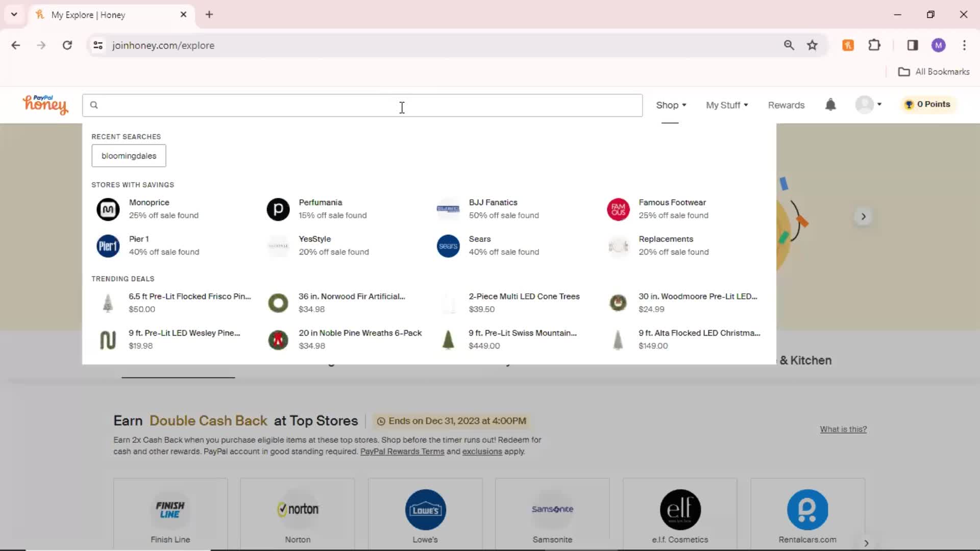Click BJJ Fanatics 50% off sale text
The image size is (980, 551).
click(x=504, y=215)
